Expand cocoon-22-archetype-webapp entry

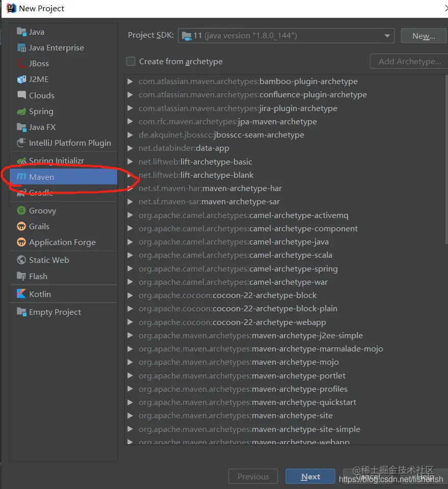click(130, 322)
